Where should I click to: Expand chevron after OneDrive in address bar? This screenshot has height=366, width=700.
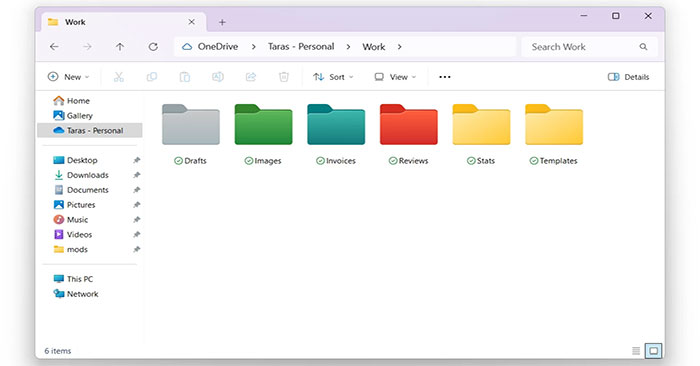point(253,46)
